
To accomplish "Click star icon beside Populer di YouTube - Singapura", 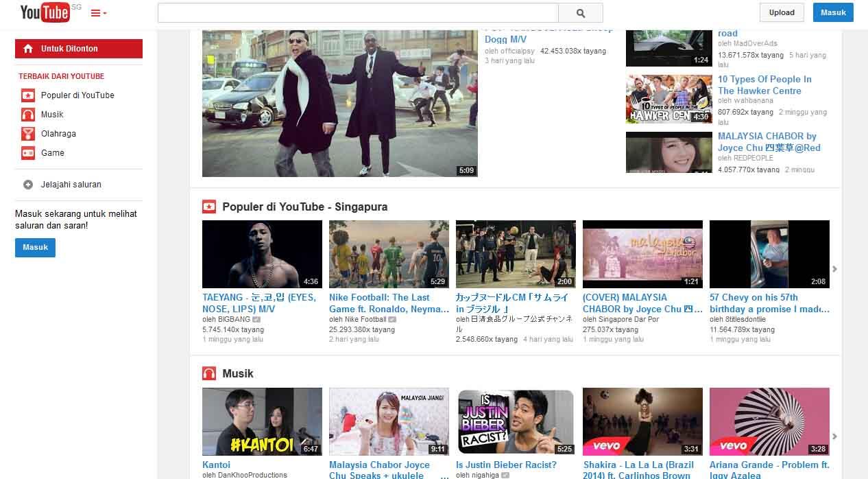I will [209, 207].
